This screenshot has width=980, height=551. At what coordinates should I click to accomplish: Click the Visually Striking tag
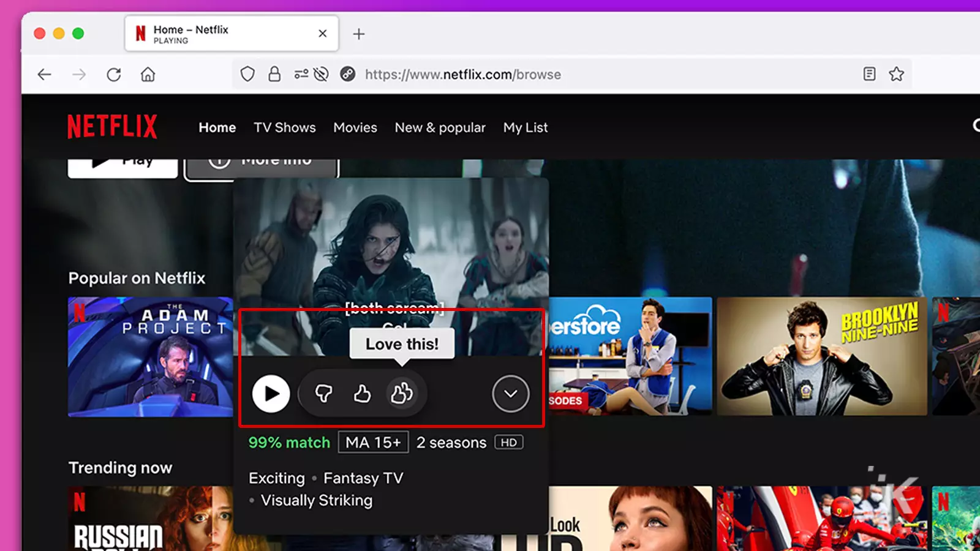pyautogui.click(x=317, y=500)
